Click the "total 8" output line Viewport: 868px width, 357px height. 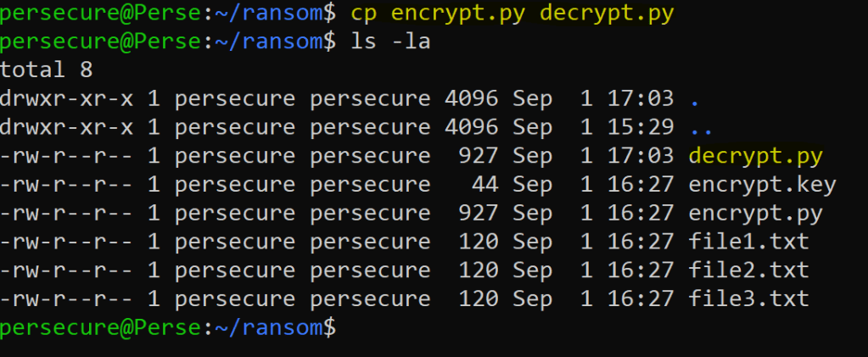[x=47, y=70]
